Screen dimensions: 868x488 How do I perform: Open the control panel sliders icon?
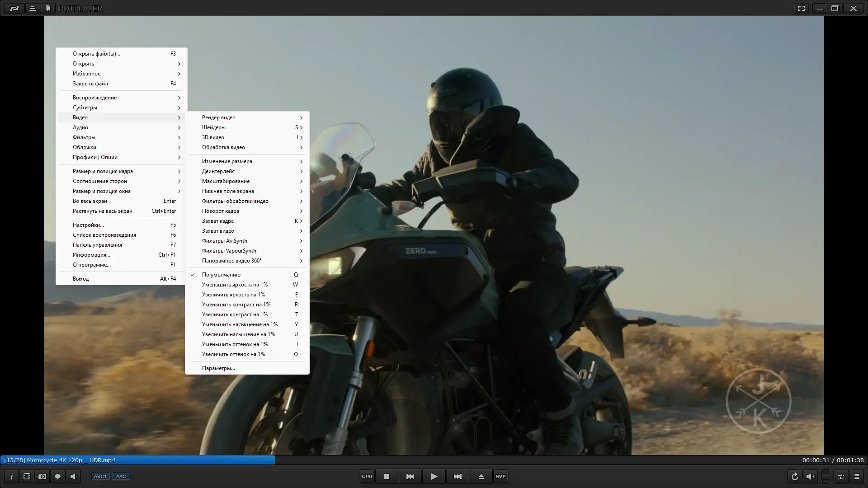click(x=841, y=476)
